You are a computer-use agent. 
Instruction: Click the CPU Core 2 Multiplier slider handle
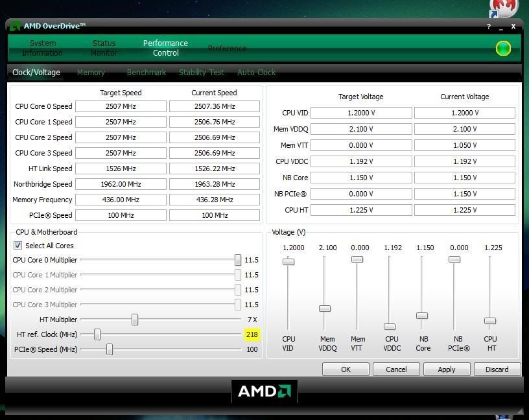point(238,290)
